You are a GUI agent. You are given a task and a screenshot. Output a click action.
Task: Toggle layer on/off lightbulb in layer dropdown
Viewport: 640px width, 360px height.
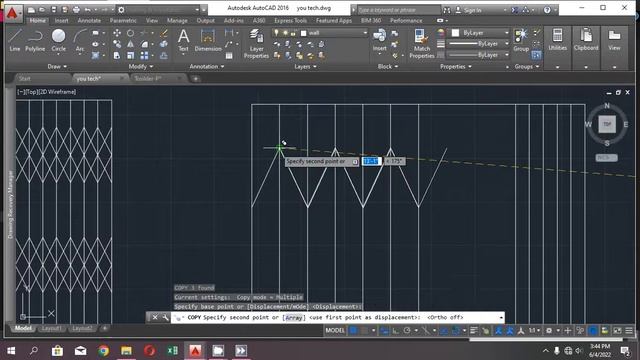(276, 33)
